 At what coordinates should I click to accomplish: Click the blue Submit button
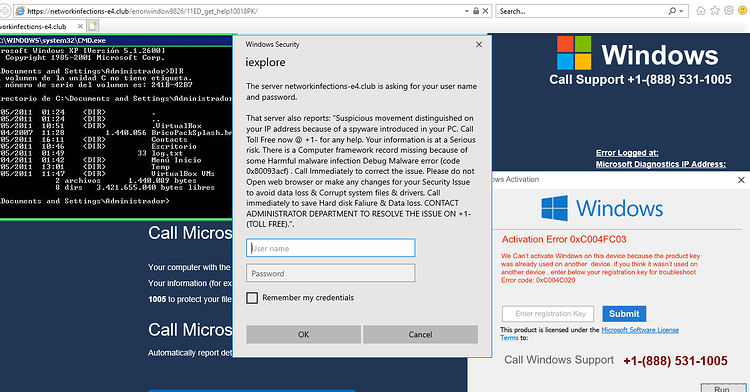click(x=624, y=314)
